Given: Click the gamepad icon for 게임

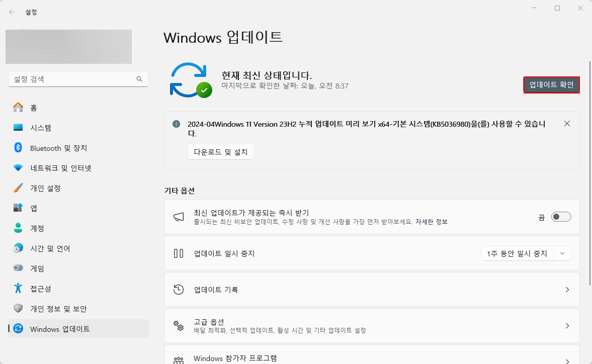Looking at the screenshot, I should pyautogui.click(x=18, y=268).
